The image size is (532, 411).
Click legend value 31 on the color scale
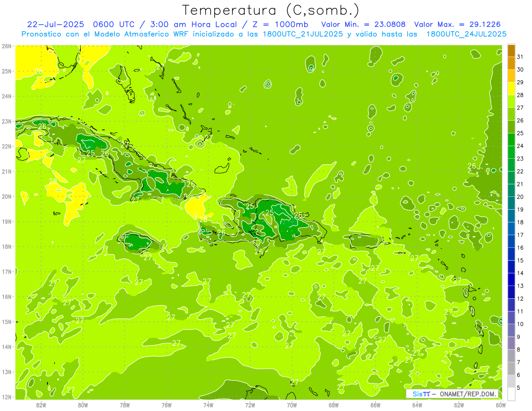pos(520,57)
